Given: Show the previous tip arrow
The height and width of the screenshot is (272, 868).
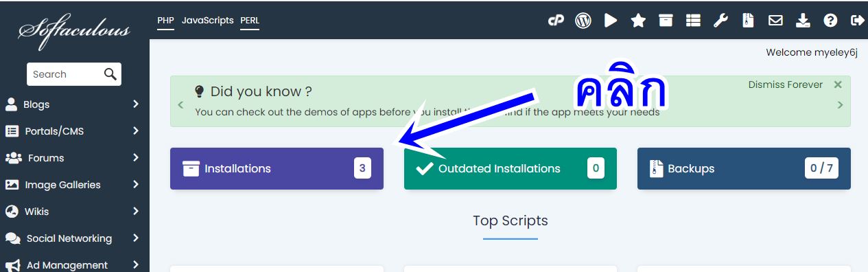Looking at the screenshot, I should (x=180, y=105).
